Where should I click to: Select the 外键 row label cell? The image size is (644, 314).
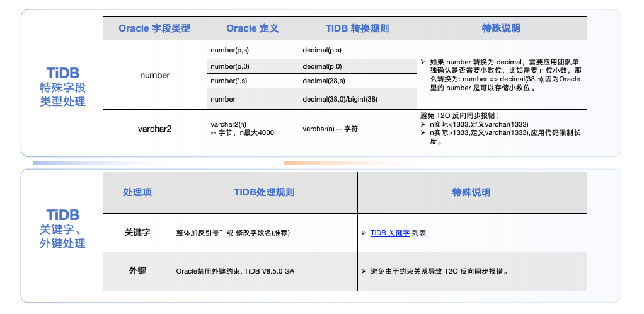(137, 270)
